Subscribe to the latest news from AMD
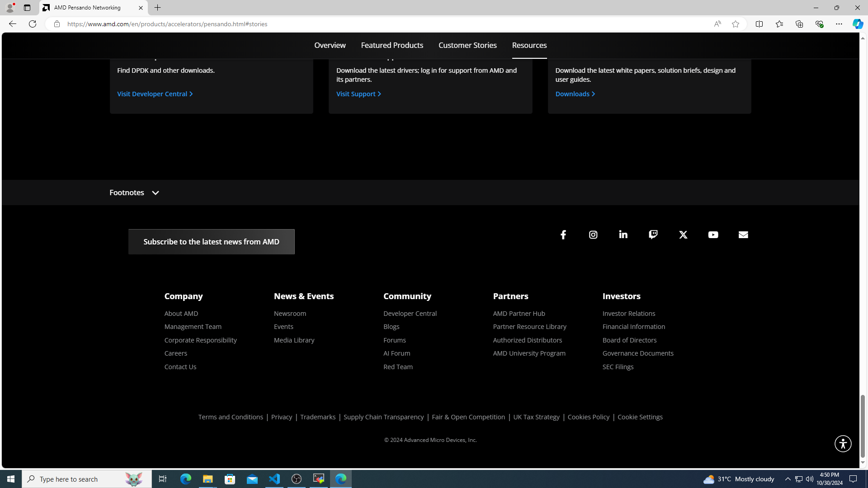The image size is (868, 488). coord(211,242)
